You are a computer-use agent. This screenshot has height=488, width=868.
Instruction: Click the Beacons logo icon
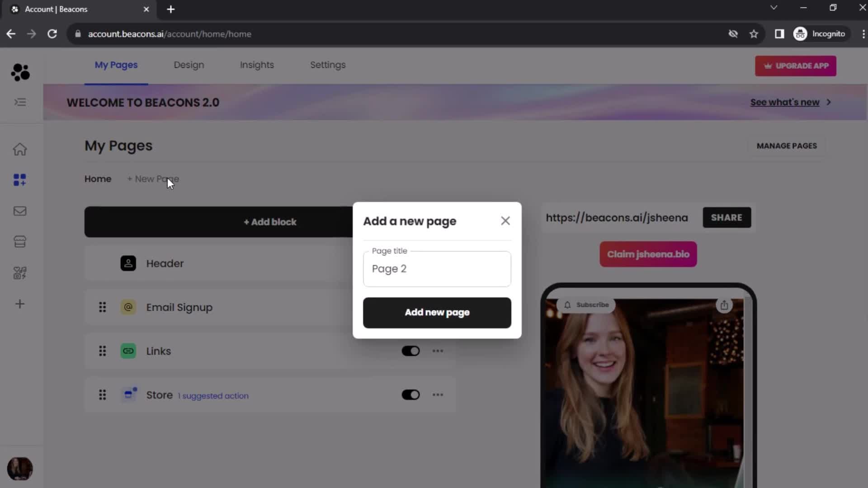[x=20, y=72]
